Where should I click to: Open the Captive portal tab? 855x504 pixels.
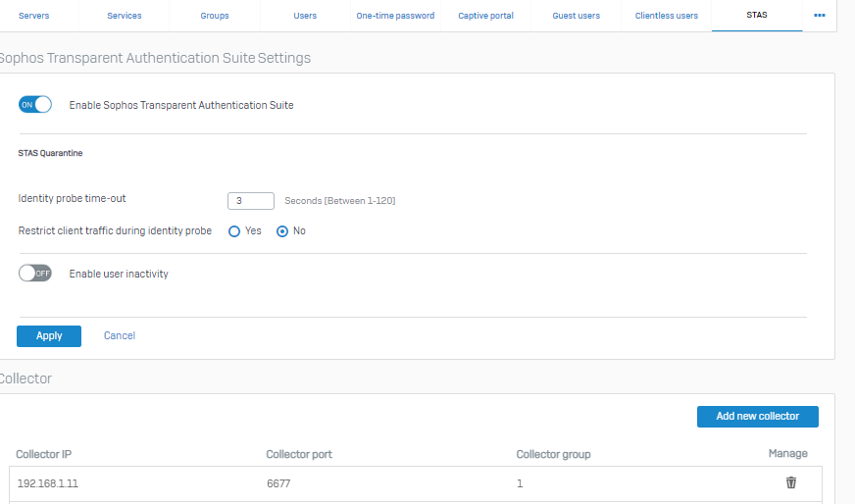[x=486, y=16]
